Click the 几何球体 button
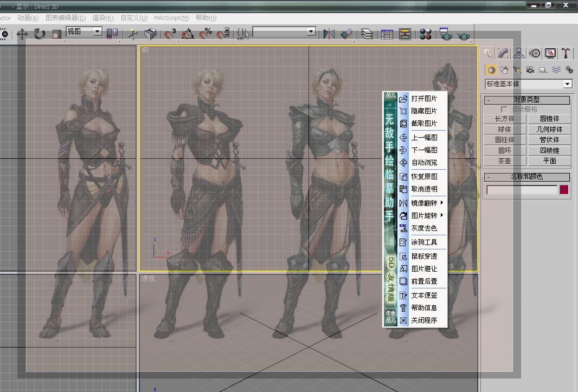The width and height of the screenshot is (578, 392). [x=550, y=130]
